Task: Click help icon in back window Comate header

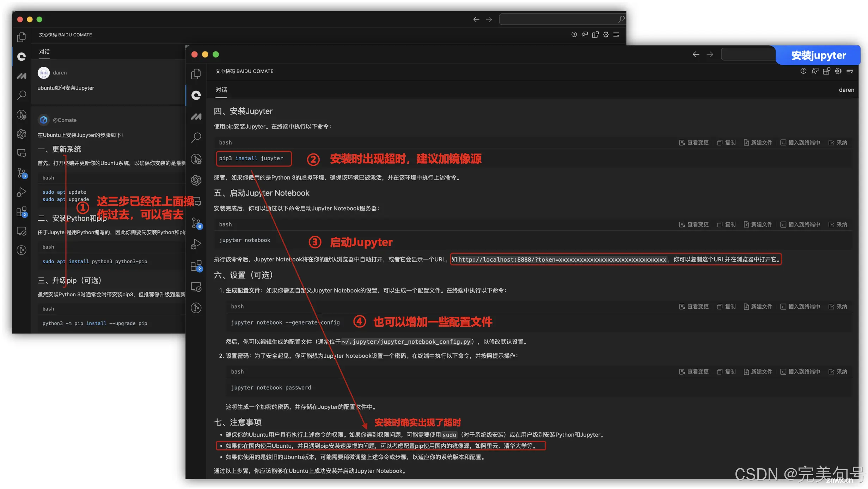Action: (x=574, y=34)
